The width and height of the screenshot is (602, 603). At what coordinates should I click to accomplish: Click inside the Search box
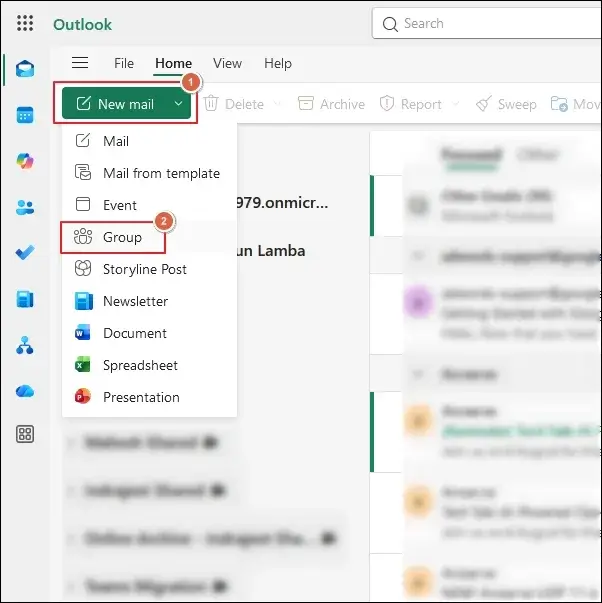[487, 23]
